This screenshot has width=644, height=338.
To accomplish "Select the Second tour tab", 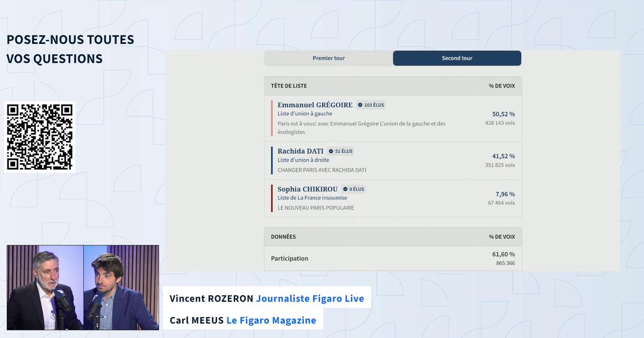I will (x=457, y=58).
